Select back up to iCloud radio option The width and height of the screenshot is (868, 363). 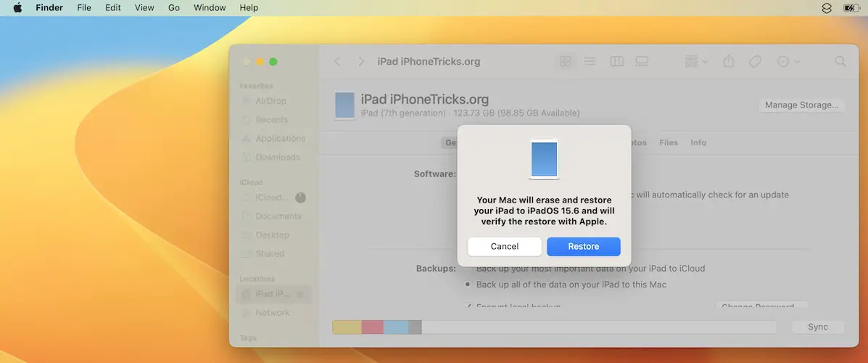pyautogui.click(x=468, y=269)
